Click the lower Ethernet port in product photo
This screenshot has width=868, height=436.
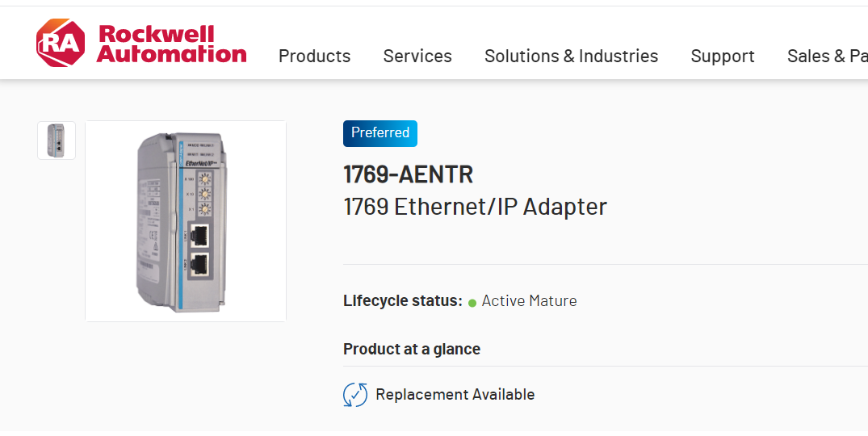point(199,264)
